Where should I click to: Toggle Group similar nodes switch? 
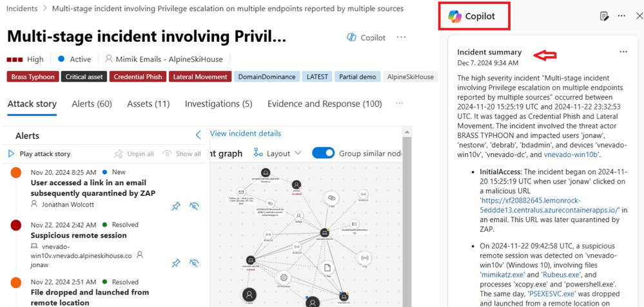(x=324, y=153)
